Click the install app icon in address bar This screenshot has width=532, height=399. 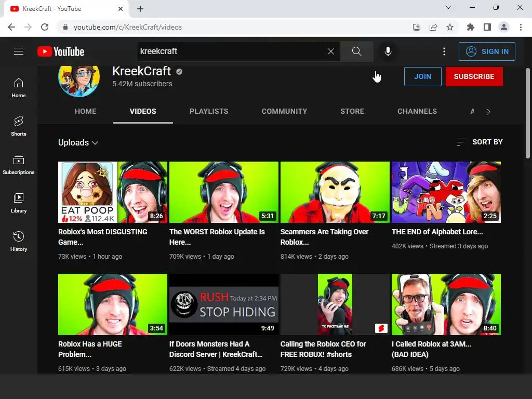417,27
